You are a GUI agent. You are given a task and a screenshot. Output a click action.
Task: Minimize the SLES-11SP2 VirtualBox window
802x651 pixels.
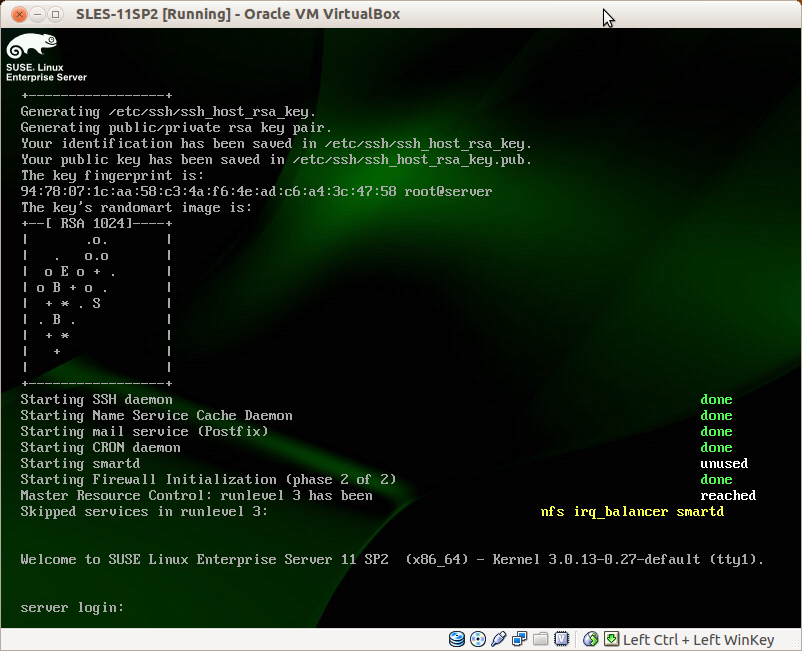coord(37,14)
